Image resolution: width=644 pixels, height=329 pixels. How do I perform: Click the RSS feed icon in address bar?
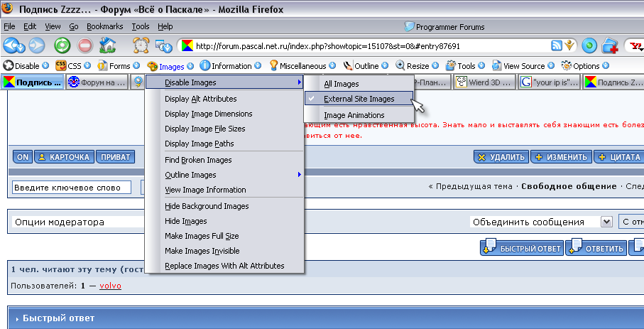click(x=557, y=45)
